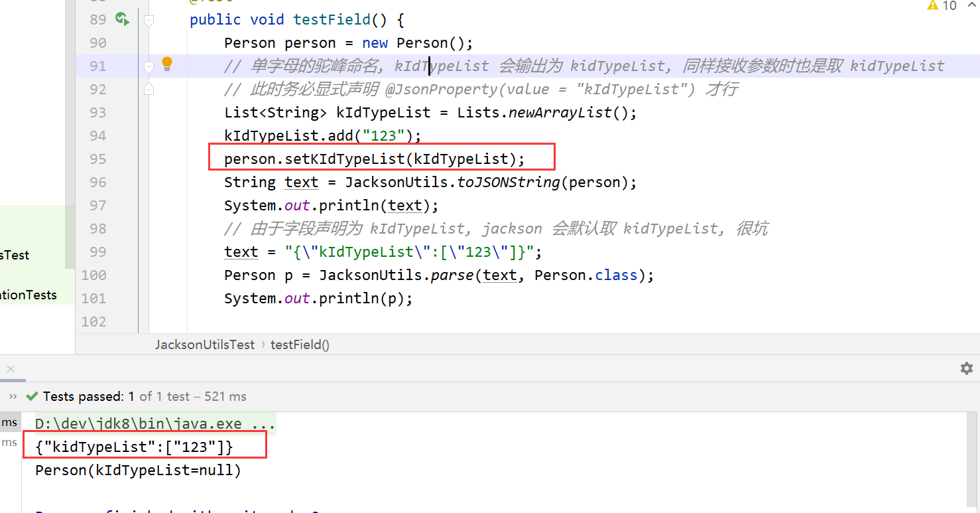Click person.setKIdTypeList call on line 95
Screen dimensions: 980x513
point(375,159)
